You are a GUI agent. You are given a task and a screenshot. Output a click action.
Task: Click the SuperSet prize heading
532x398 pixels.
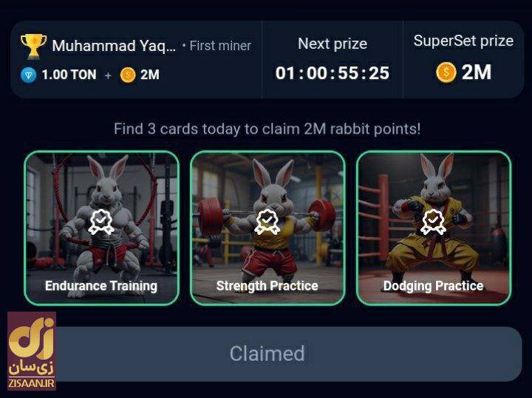pos(463,41)
